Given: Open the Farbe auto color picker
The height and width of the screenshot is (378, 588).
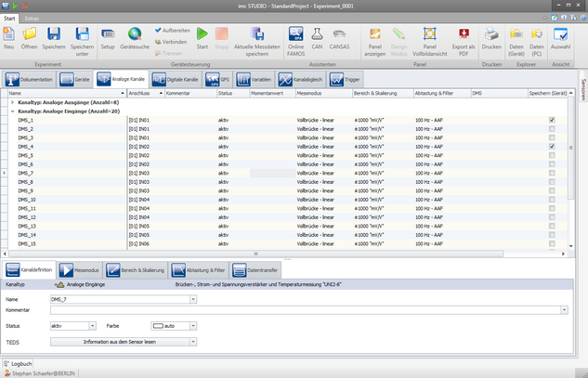Looking at the screenshot, I should tap(191, 326).
